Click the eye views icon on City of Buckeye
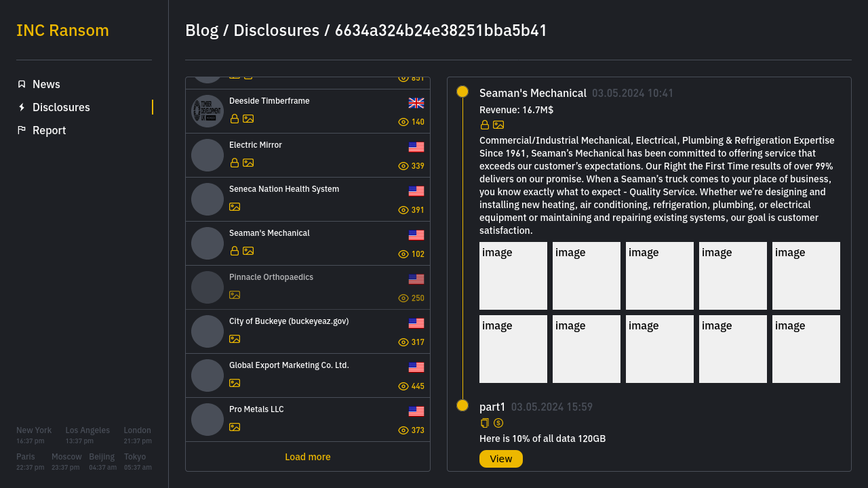This screenshot has width=868, height=488. tap(403, 342)
